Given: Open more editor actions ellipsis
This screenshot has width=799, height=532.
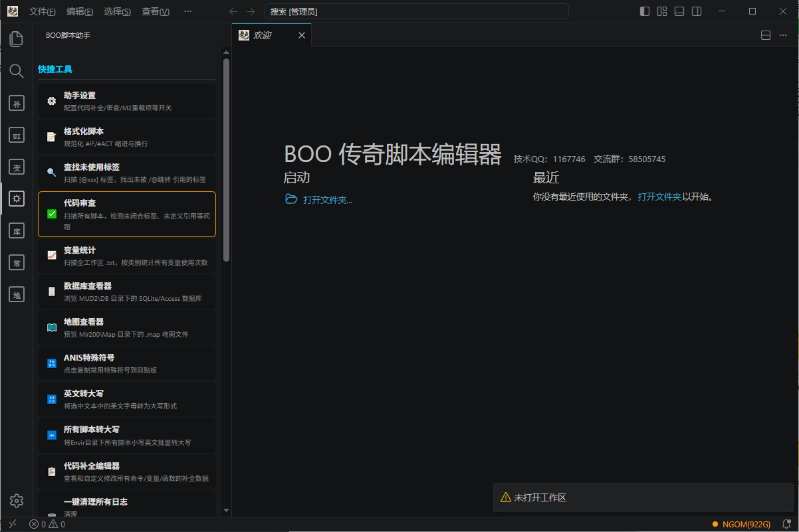Looking at the screenshot, I should click(783, 35).
